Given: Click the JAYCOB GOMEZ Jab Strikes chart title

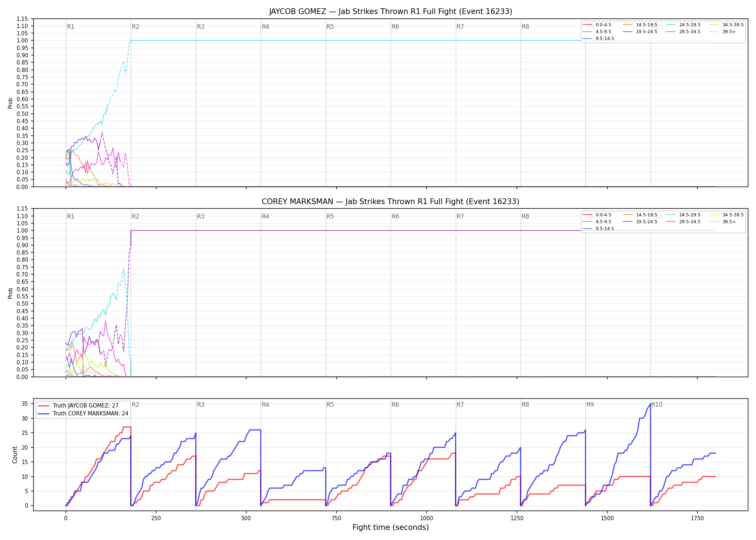Looking at the screenshot, I should coord(391,12).
